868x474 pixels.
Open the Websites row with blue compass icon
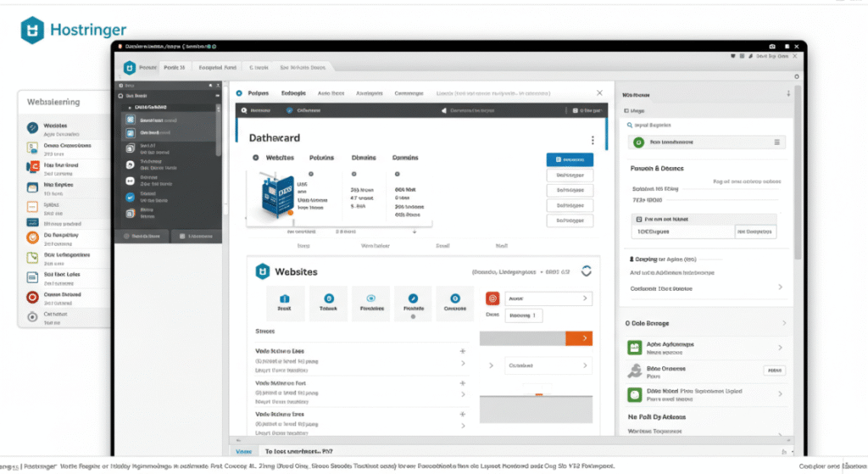(x=64, y=129)
